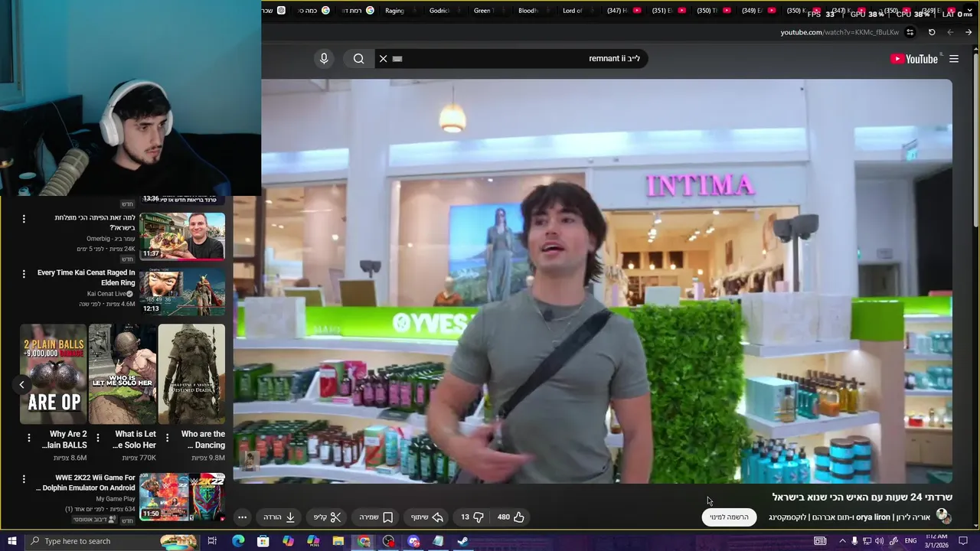980x551 pixels.
Task: Click the My Game Play channel name
Action: click(116, 499)
